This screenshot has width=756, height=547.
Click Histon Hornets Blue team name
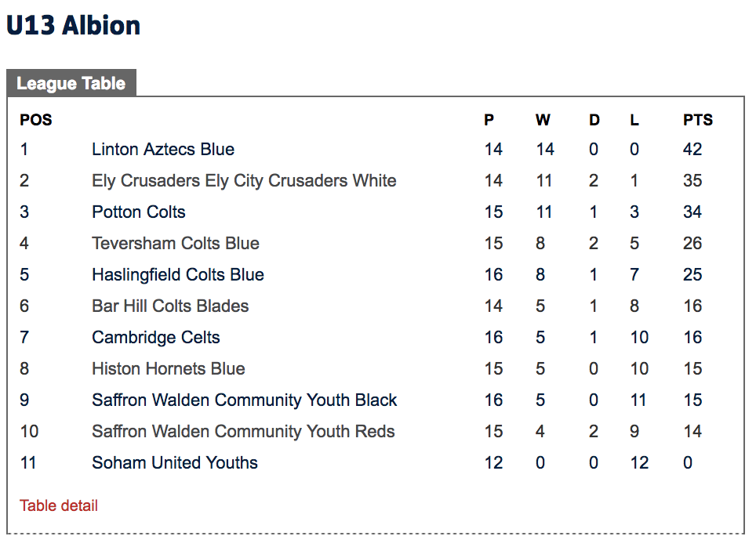tap(169, 368)
